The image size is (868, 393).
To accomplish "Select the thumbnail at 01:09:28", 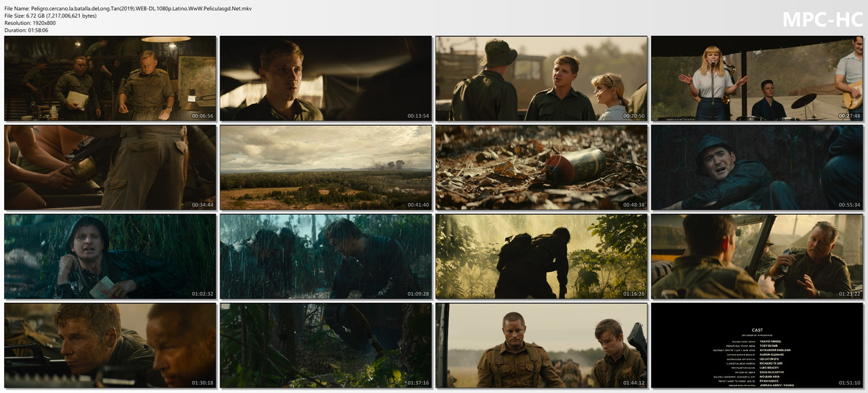I will (325, 257).
